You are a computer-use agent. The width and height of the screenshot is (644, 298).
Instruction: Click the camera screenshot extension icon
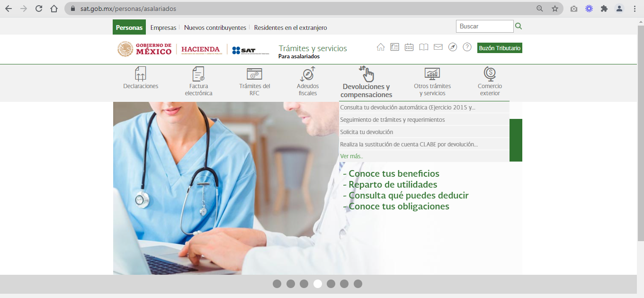[x=574, y=9]
